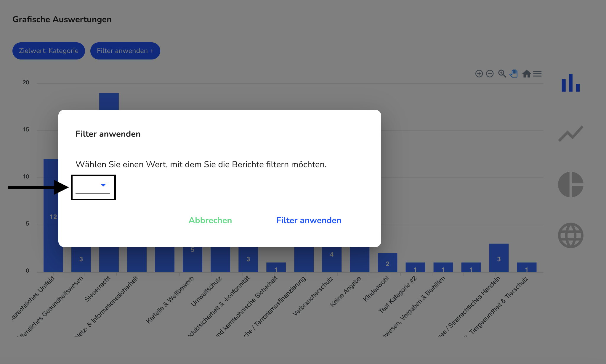Open the Zielwert: Kategorie selector
Image resolution: width=606 pixels, height=364 pixels.
pos(49,51)
